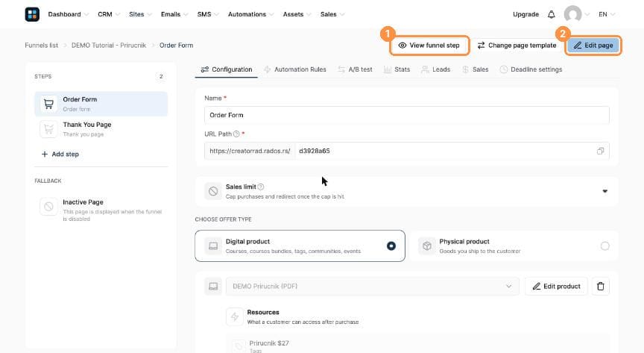Image resolution: width=644 pixels, height=353 pixels.
Task: Open the Dashboard dropdown menu
Action: coord(68,14)
